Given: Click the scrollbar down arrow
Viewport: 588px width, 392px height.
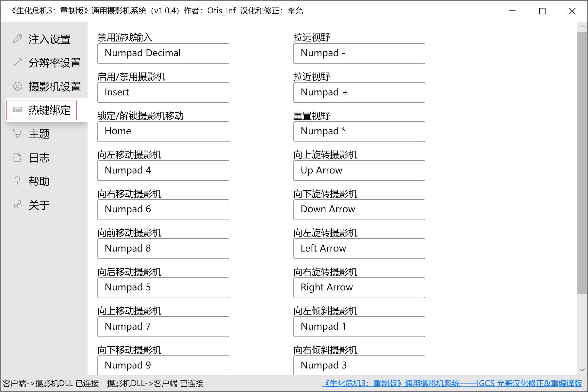Looking at the screenshot, I should coord(582,370).
